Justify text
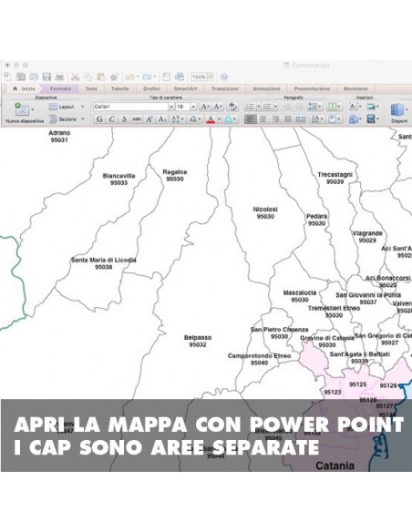 (287, 119)
